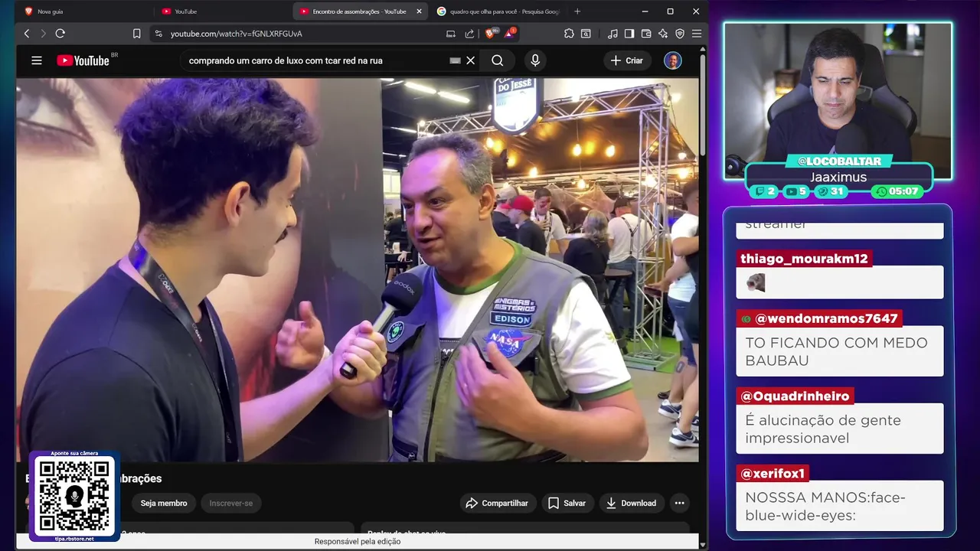Open the extensions puzzle-piece icon
The width and height of the screenshot is (980, 551).
coord(569,34)
